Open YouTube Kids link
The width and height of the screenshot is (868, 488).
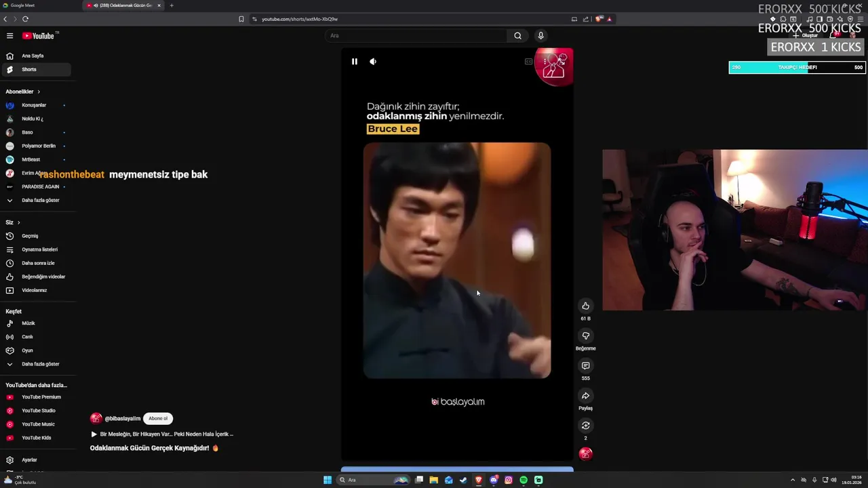pyautogui.click(x=35, y=438)
